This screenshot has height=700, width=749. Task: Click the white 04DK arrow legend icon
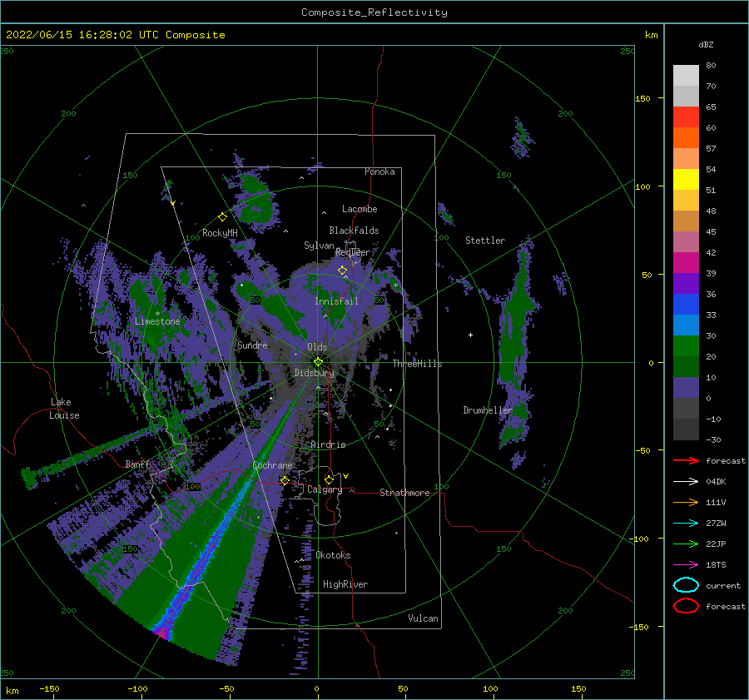click(x=686, y=482)
